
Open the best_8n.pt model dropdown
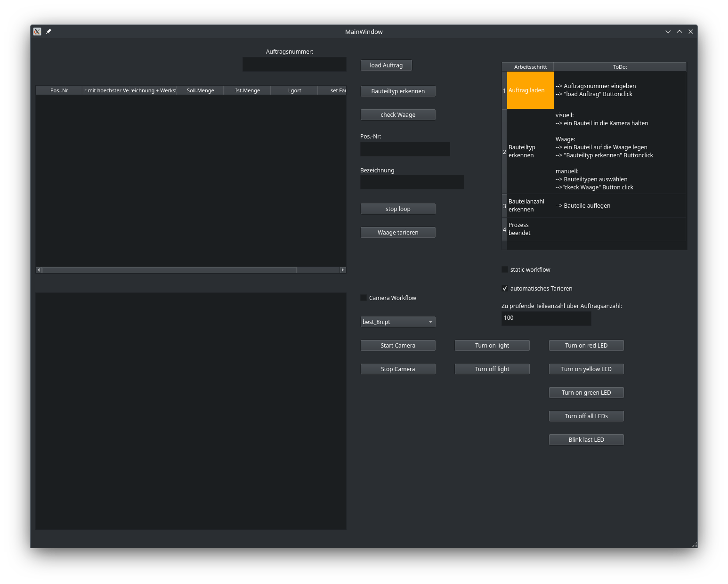point(398,322)
